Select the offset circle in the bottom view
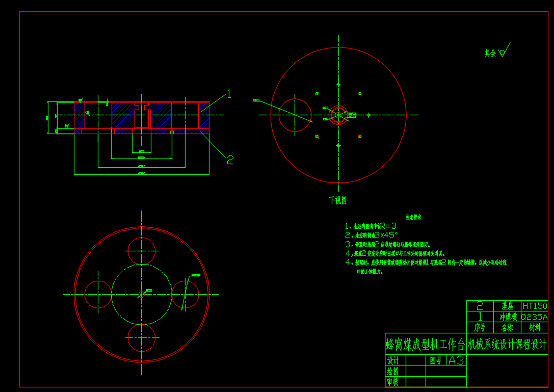554x392 pixels. click(x=295, y=115)
